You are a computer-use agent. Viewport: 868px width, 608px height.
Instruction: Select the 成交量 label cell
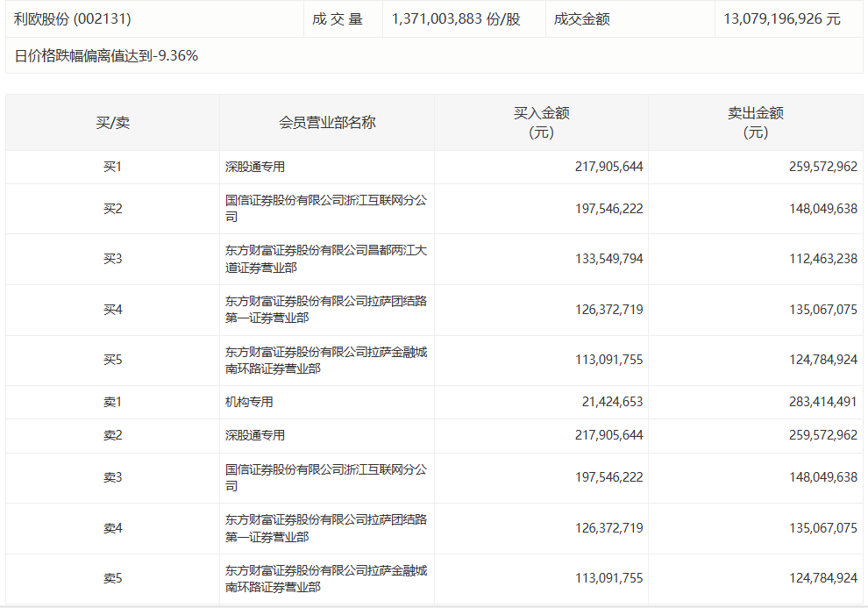tap(338, 18)
